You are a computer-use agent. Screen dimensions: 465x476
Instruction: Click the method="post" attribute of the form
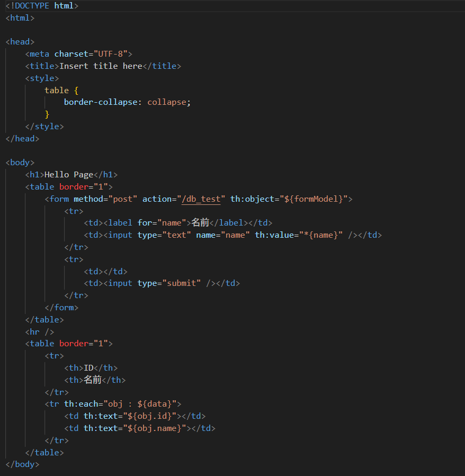[x=105, y=199]
